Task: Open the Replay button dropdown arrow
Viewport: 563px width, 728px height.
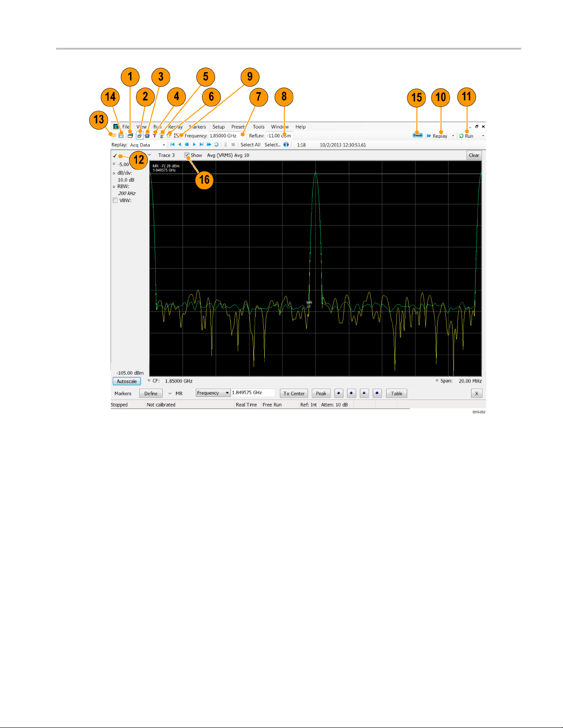Action: point(453,136)
